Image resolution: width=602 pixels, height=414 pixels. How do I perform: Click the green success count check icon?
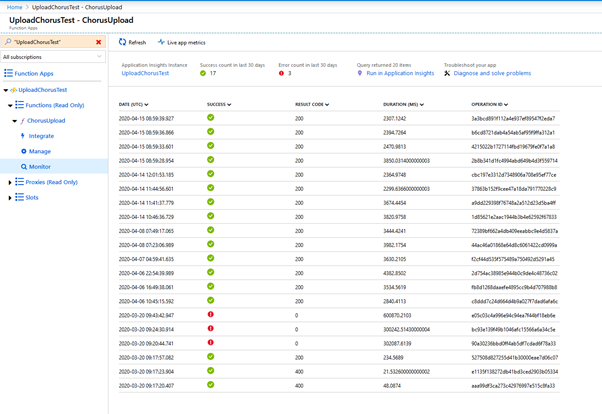click(x=203, y=73)
